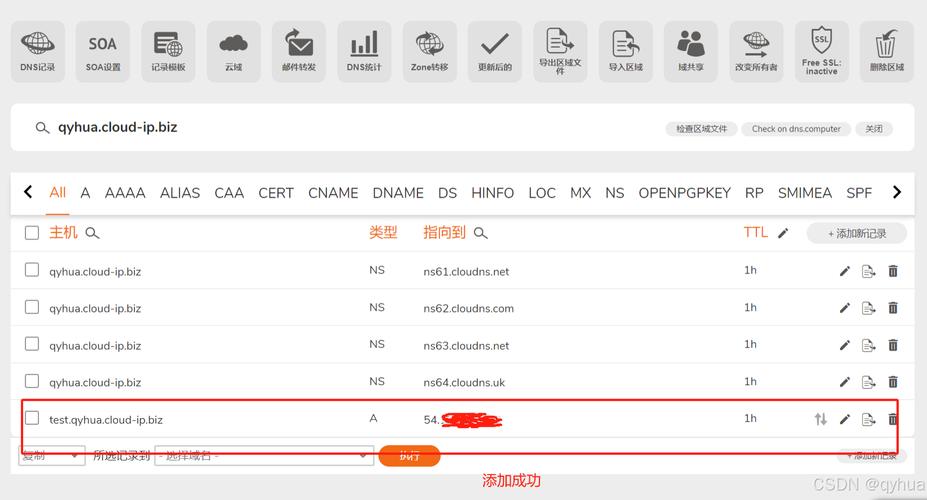Edit the ns61.cloudns.net record

pyautogui.click(x=845, y=271)
